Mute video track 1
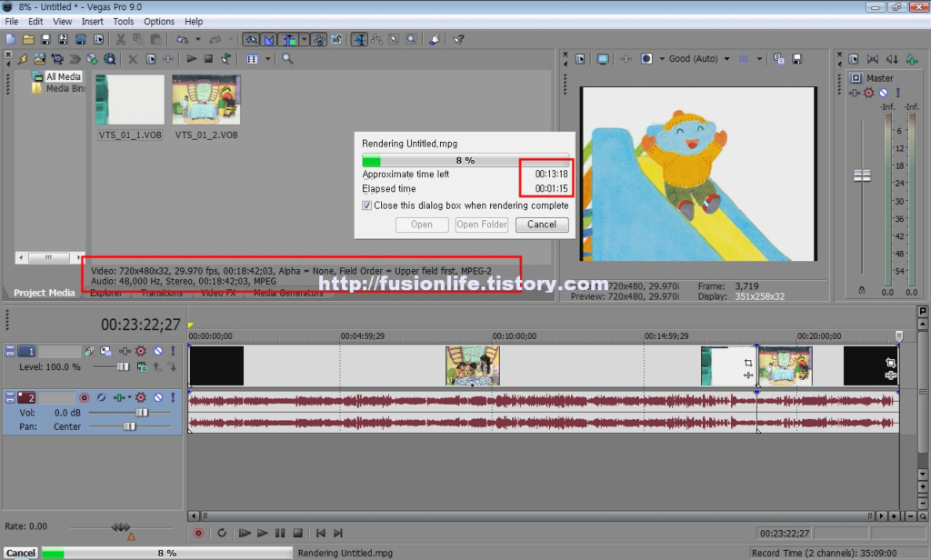This screenshot has height=560, width=931. coord(158,351)
